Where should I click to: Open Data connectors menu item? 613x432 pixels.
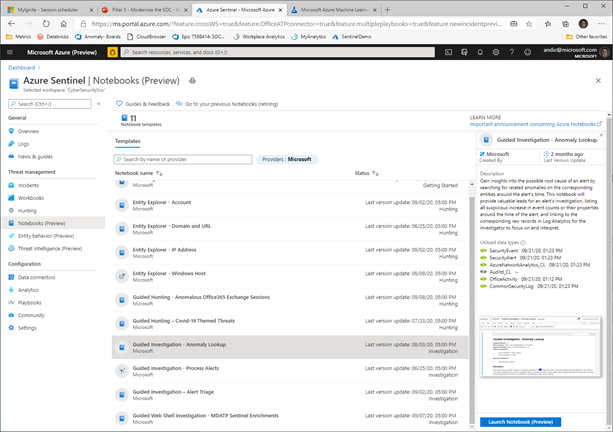(36, 277)
